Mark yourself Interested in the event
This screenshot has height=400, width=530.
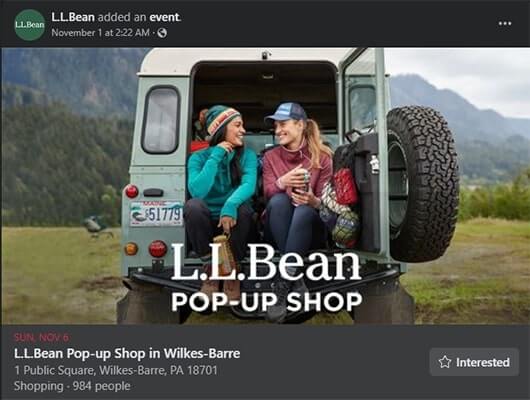pyautogui.click(x=474, y=362)
